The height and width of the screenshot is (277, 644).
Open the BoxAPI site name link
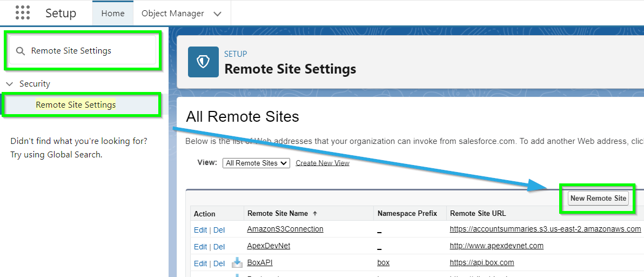click(x=260, y=262)
